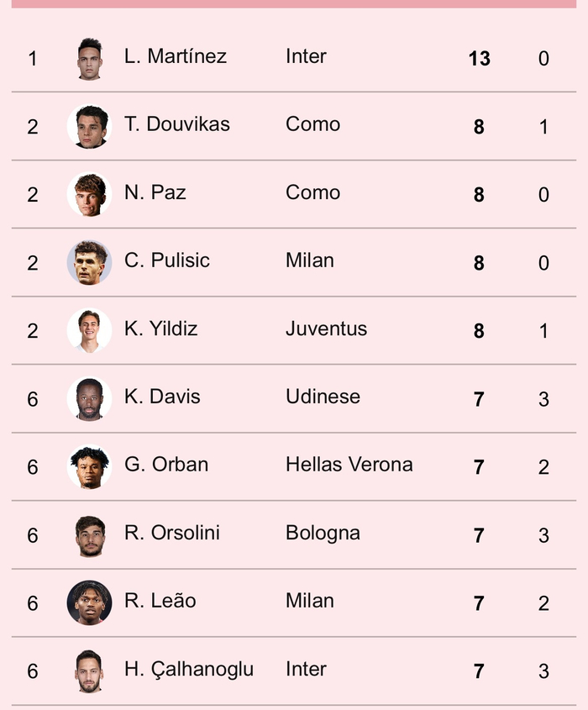Select G. Orban's headshot image
This screenshot has height=710, width=588.
pyautogui.click(x=89, y=466)
